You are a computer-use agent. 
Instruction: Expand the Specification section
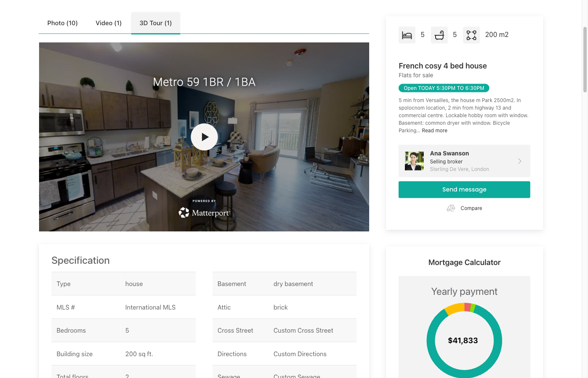[80, 260]
